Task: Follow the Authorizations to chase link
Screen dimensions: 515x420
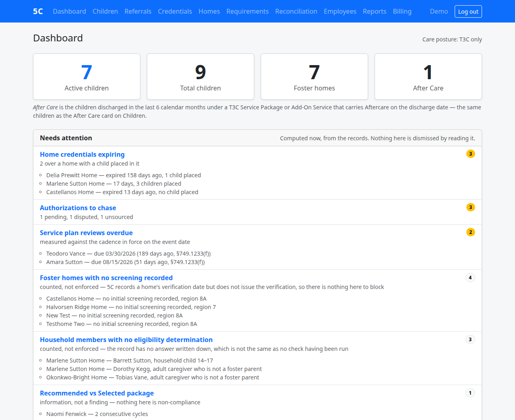Action: pos(78,208)
